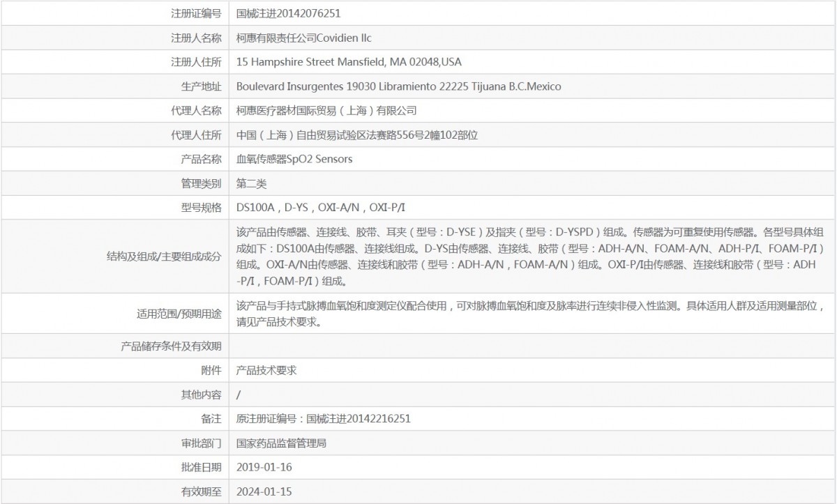Click the label 适用范围/预期用途
This screenshot has height=504, width=837.
click(x=179, y=314)
